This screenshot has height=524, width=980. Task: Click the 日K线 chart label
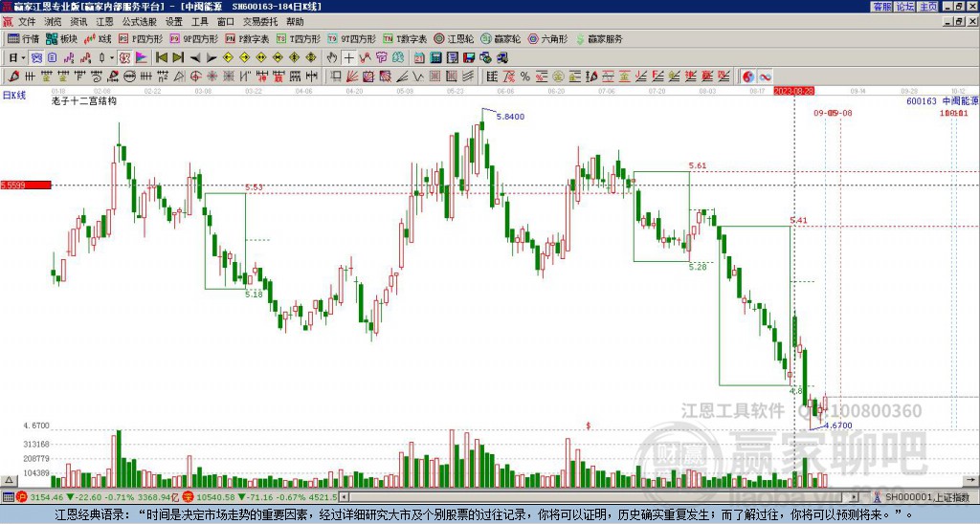pyautogui.click(x=14, y=96)
